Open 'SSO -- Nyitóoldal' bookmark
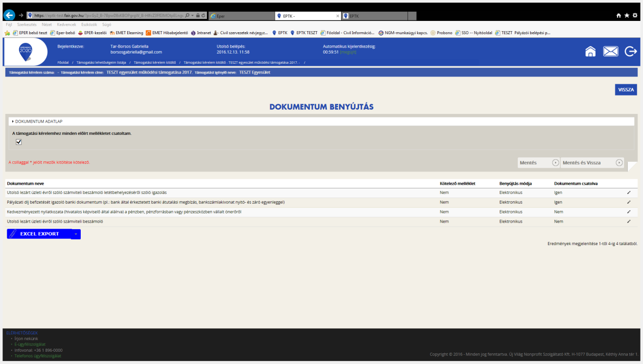643x364 pixels. pos(475,33)
